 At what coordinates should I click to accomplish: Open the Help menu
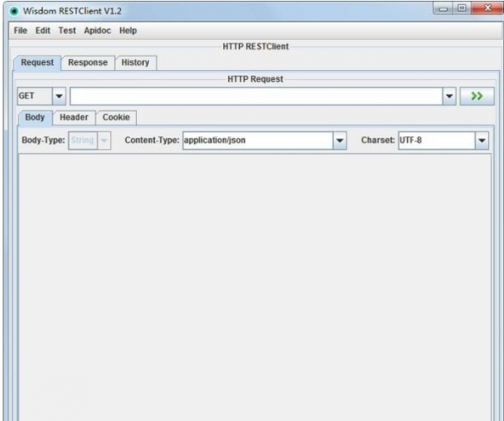(128, 30)
